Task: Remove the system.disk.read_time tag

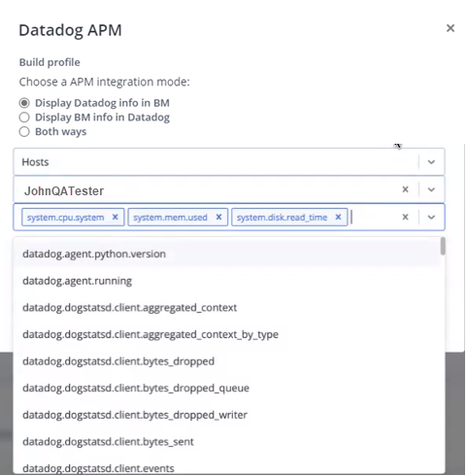Action: click(x=338, y=217)
